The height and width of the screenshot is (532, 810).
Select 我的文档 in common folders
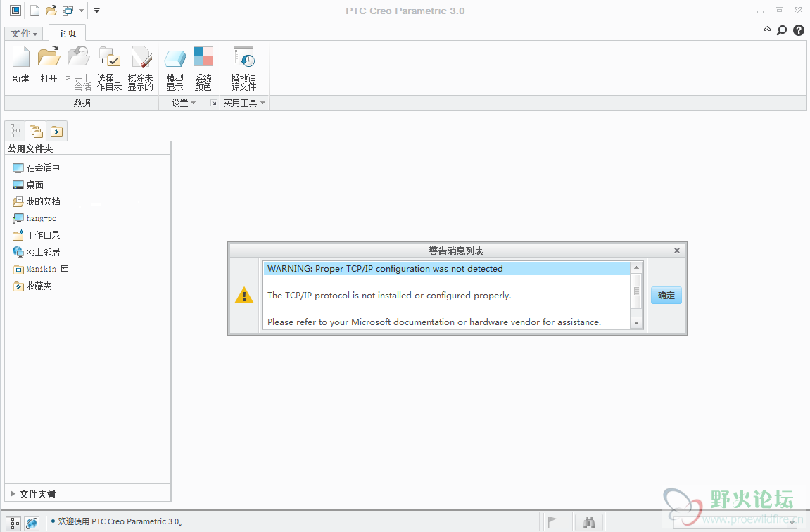click(x=36, y=201)
